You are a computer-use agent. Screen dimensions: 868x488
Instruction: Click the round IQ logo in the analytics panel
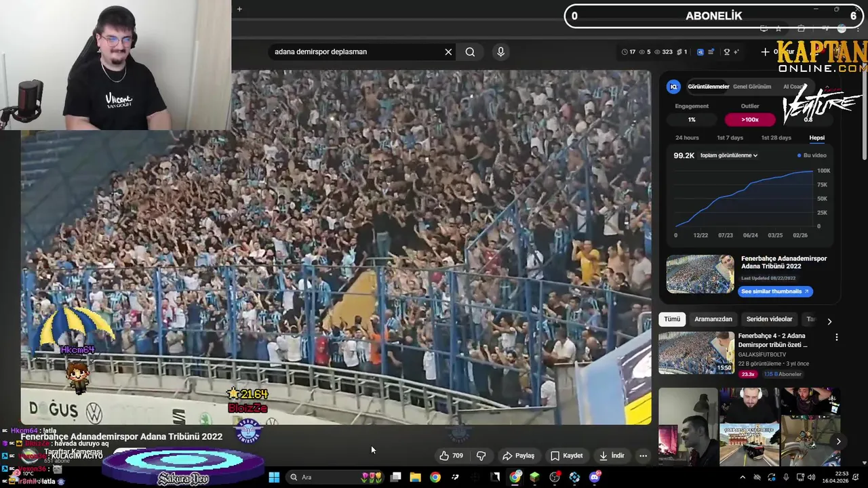click(673, 87)
